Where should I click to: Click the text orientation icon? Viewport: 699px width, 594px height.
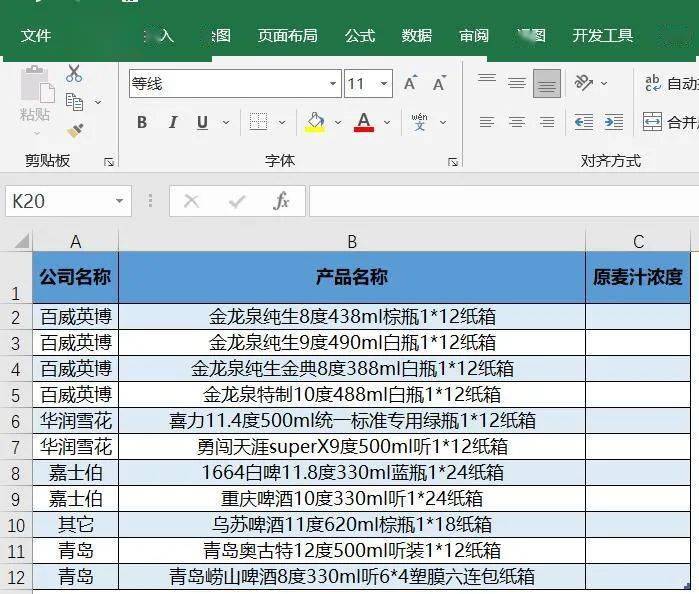coord(584,82)
